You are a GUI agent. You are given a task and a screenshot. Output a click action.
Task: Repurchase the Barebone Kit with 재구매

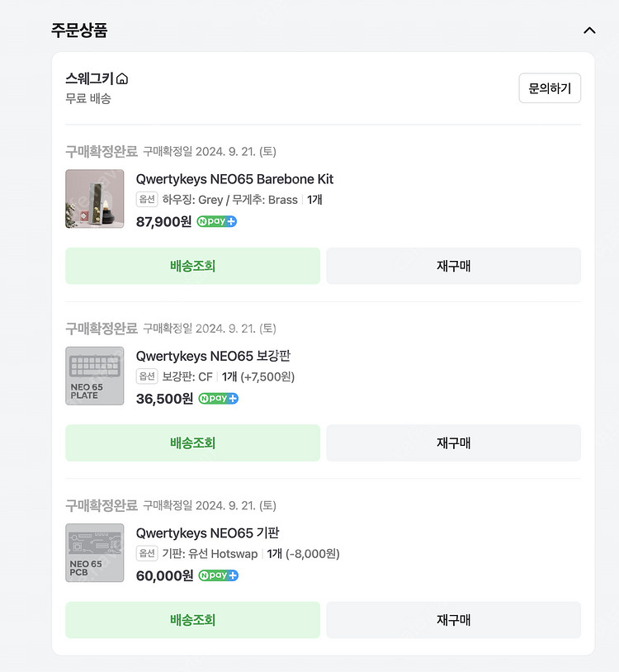[x=453, y=266]
